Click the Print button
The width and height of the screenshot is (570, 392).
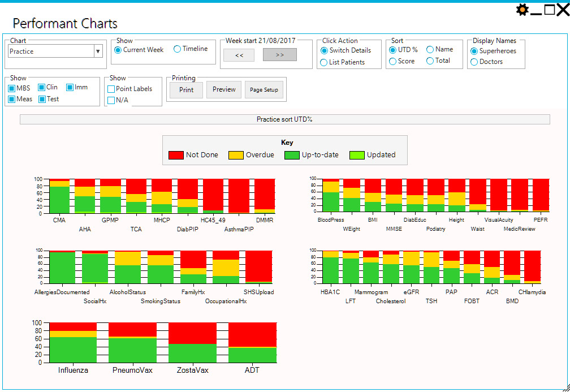tap(186, 89)
